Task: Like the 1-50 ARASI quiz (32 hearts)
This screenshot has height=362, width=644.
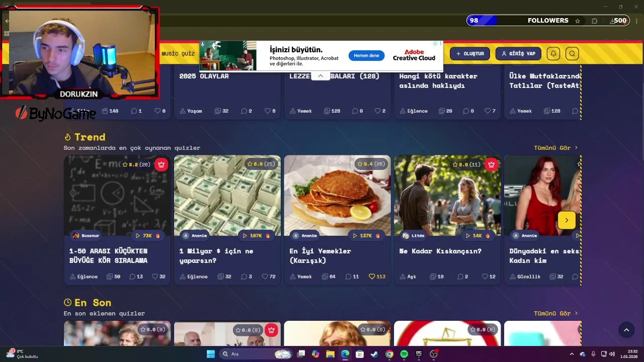Action: pyautogui.click(x=159, y=277)
